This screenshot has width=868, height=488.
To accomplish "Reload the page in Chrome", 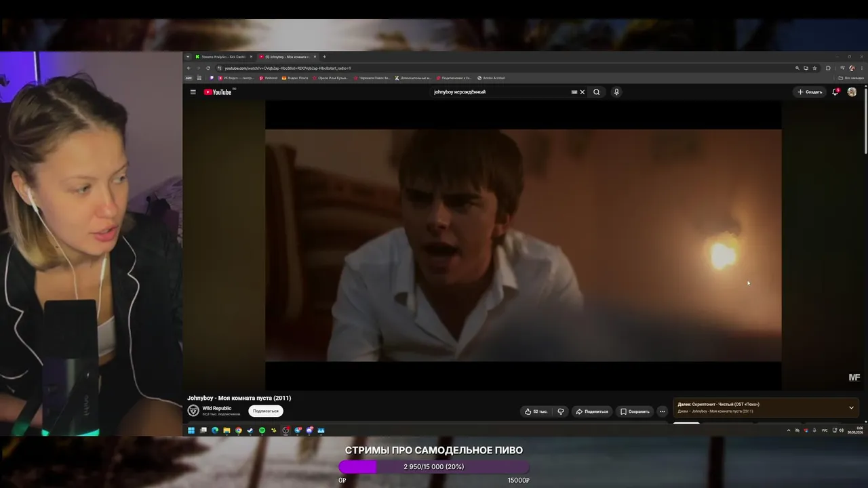I will click(208, 68).
